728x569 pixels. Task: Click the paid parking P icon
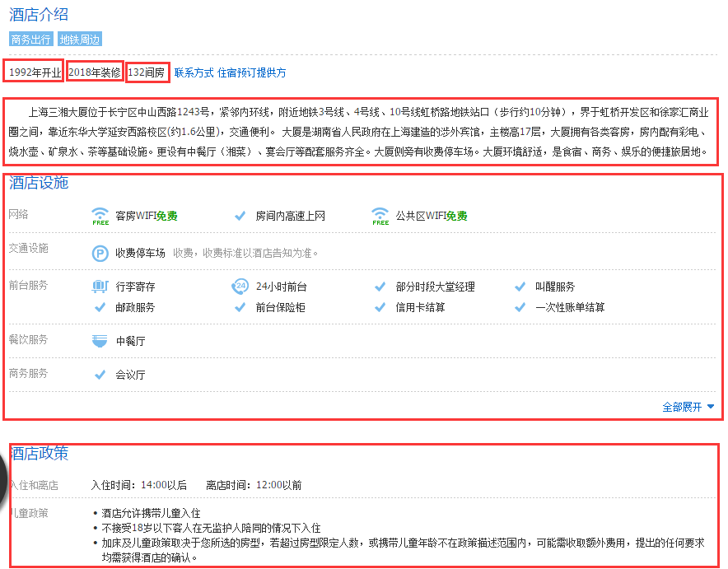click(x=100, y=254)
